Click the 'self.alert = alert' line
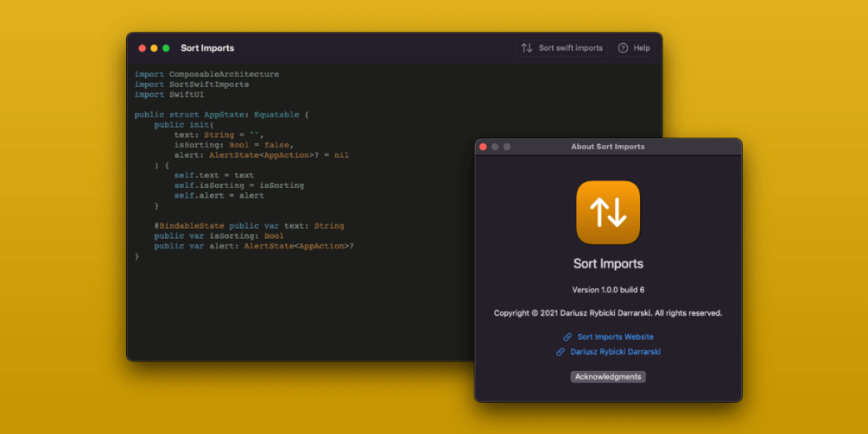The width and height of the screenshot is (868, 434). coord(219,195)
